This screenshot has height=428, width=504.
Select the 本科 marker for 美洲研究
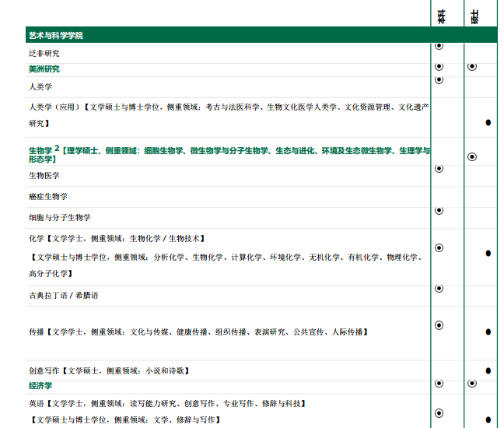coord(439,67)
